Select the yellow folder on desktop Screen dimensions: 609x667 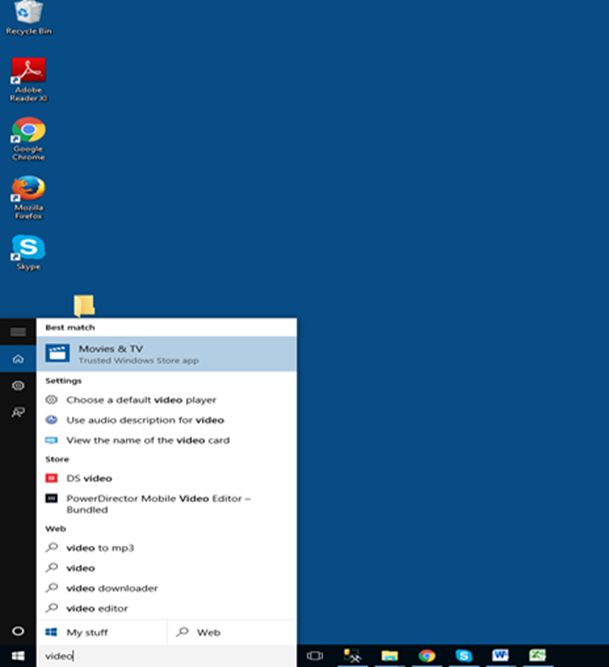[x=84, y=306]
